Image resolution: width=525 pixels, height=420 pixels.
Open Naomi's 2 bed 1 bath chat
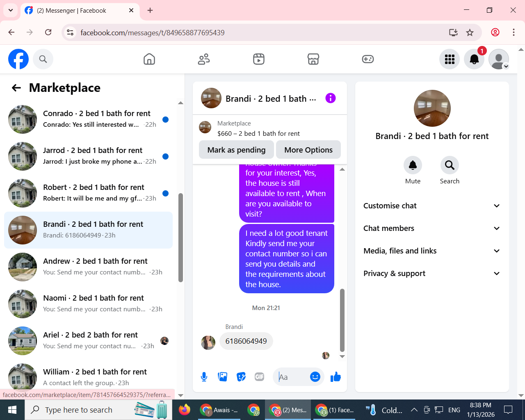88,304
